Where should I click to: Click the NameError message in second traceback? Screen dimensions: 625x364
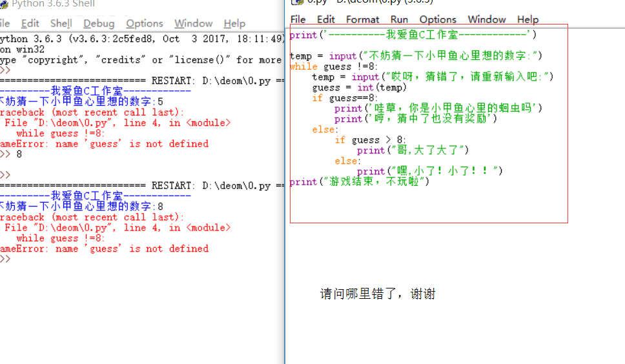105,248
